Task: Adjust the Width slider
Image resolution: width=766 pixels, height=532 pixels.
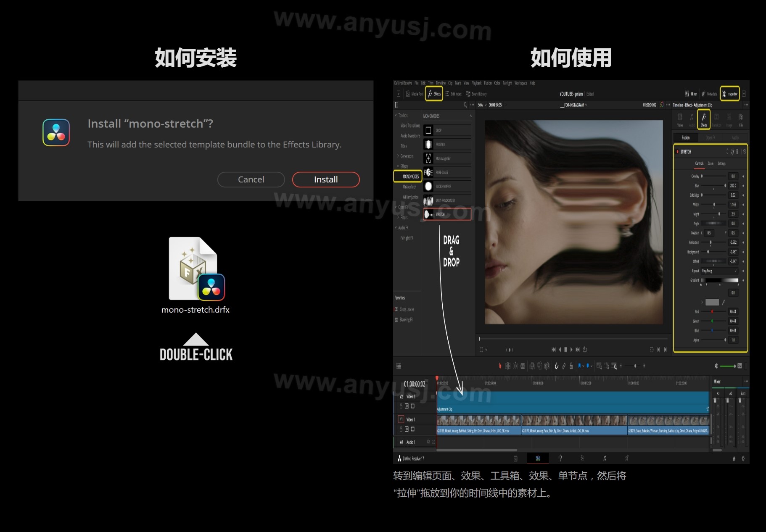Action: coord(713,205)
